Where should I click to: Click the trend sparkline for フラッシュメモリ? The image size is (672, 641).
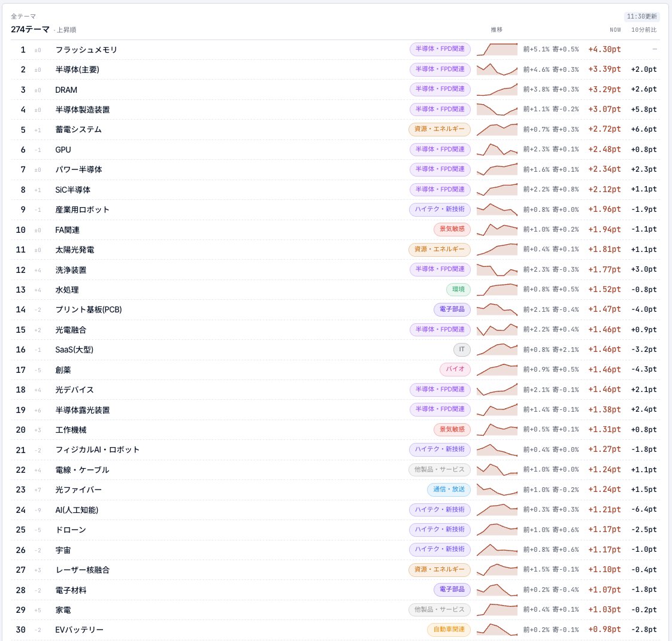pyautogui.click(x=497, y=49)
